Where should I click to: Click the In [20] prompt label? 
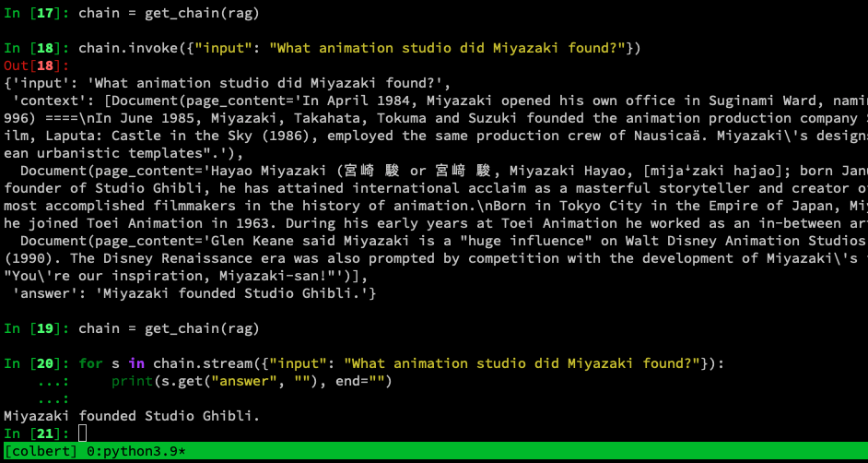(x=37, y=363)
